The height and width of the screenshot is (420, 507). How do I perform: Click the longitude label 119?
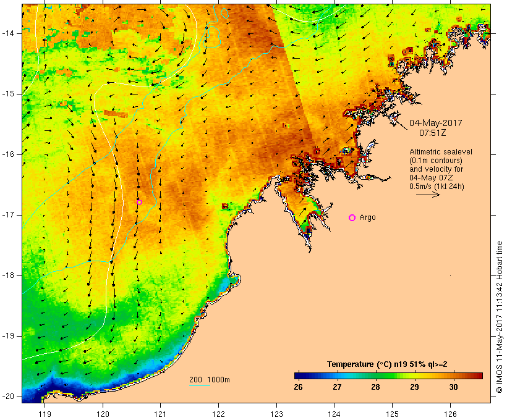point(45,414)
